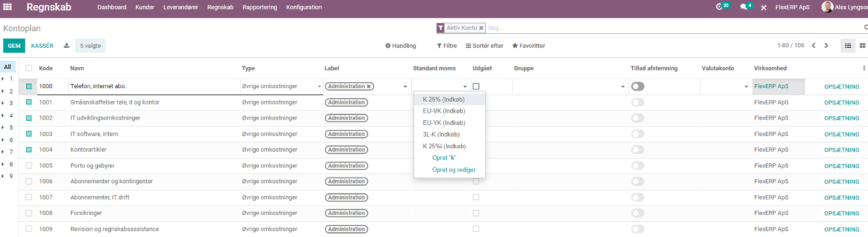
Task: Click the Søg search input field
Action: (673, 27)
